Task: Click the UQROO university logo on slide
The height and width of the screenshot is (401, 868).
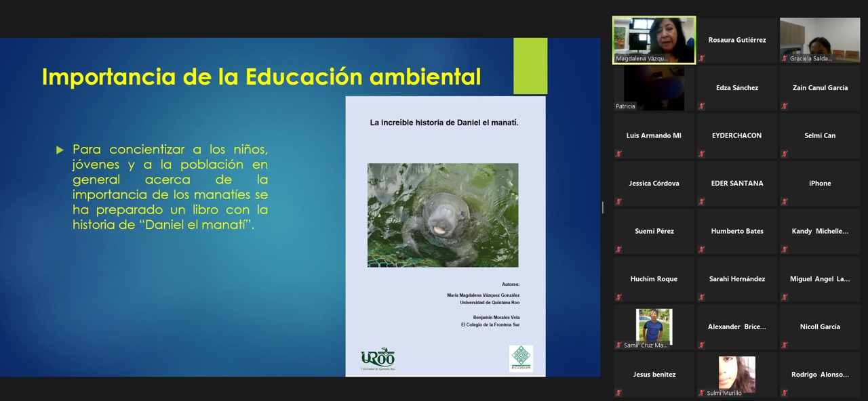Action: (378, 359)
